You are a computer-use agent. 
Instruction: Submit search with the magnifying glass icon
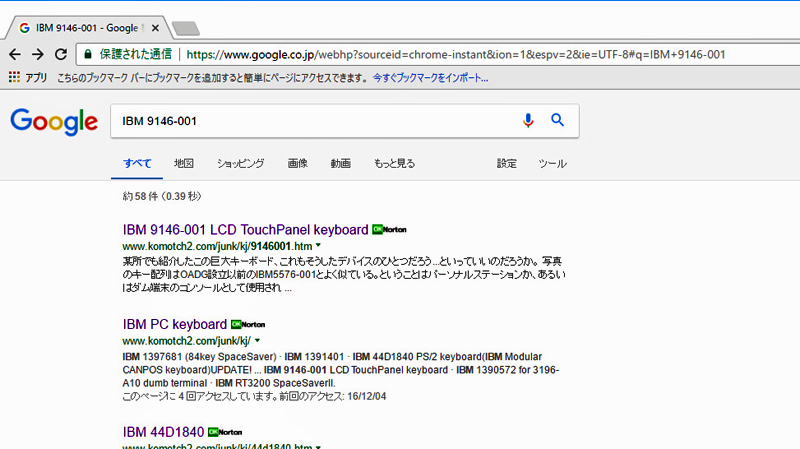pos(557,120)
